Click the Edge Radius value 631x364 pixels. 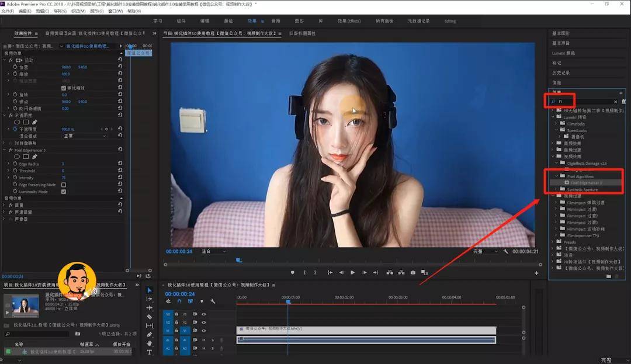tap(63, 164)
